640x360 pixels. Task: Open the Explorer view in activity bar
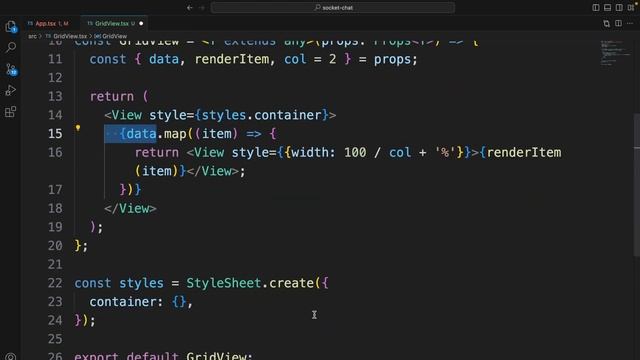[11, 27]
